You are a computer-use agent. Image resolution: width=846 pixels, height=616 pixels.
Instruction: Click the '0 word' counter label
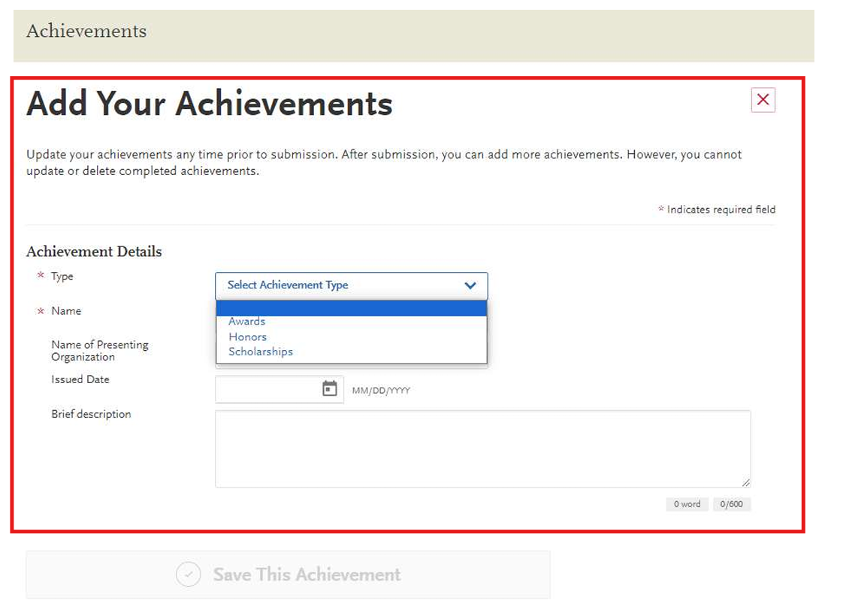(687, 504)
